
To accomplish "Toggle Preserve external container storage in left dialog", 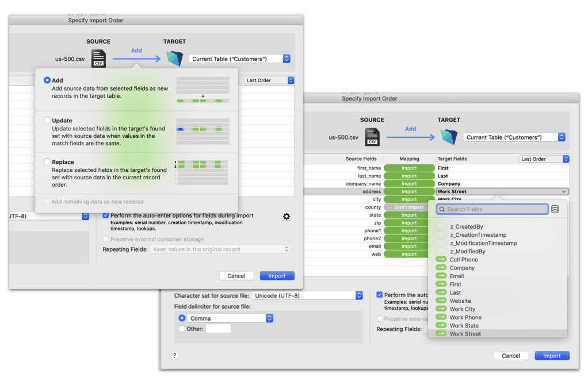I will point(106,239).
